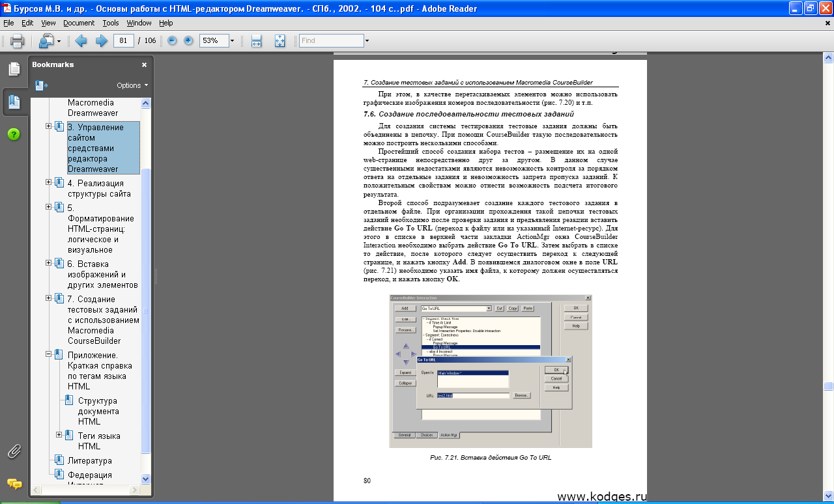Click the Fit Page icon
The image size is (834, 504).
(280, 41)
